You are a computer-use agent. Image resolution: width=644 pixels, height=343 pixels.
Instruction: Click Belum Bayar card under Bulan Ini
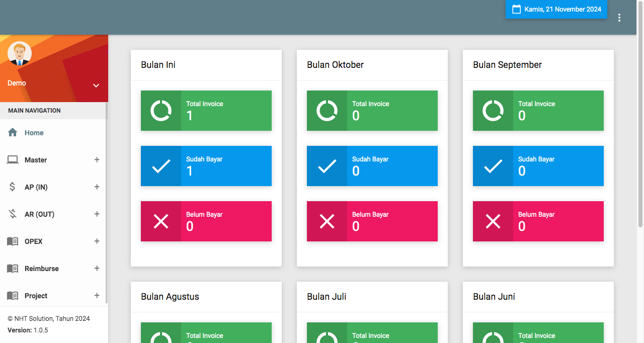[x=206, y=221]
